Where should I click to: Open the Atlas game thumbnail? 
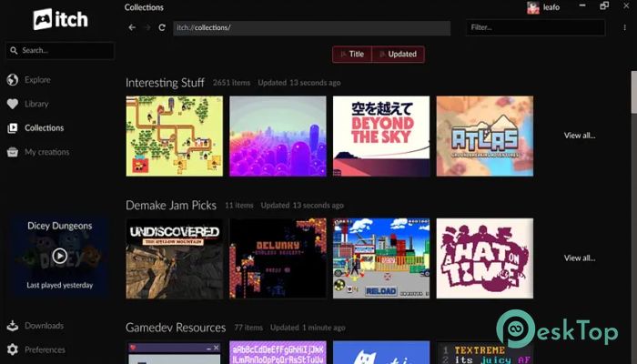point(485,136)
